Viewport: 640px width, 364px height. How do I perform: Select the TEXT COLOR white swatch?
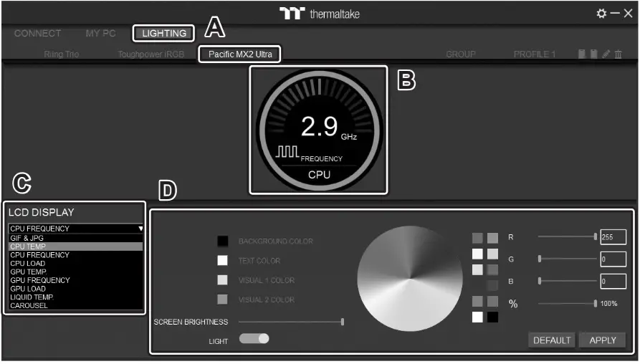pyautogui.click(x=222, y=260)
